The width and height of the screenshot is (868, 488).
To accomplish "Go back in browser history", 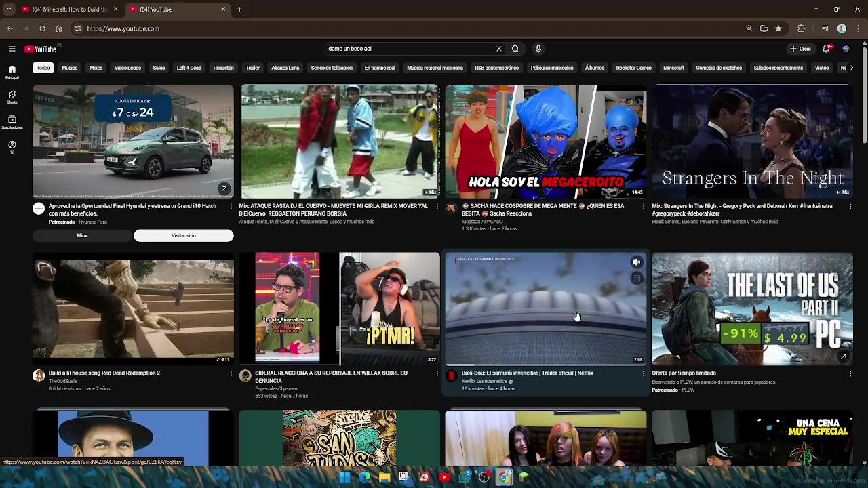I will click(x=9, y=28).
